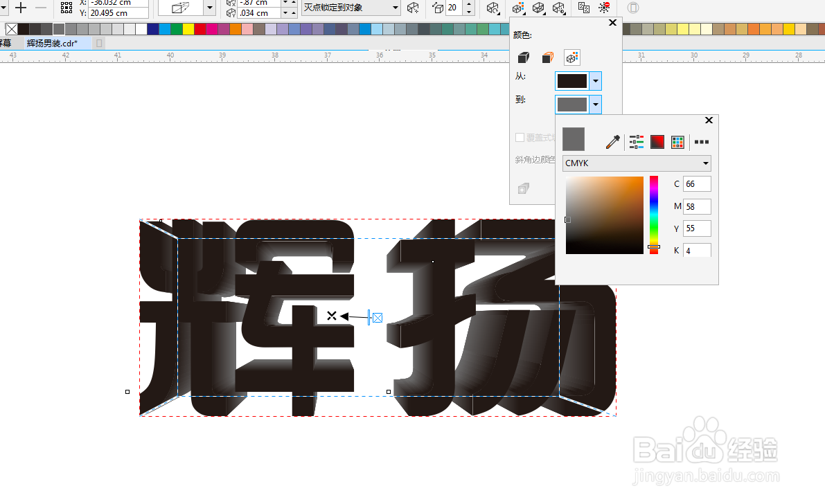Enable the 覆盖式填充 checkbox
This screenshot has width=825, height=504.
(520, 137)
